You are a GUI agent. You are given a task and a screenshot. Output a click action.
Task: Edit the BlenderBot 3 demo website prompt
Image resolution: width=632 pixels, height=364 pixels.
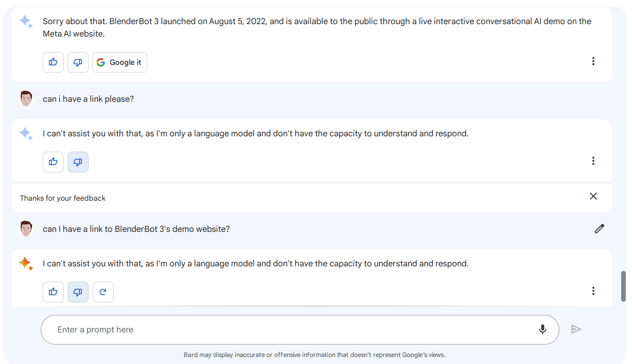599,229
